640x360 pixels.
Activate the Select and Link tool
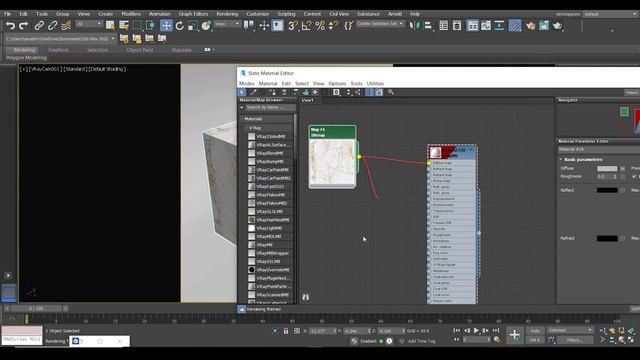pos(39,26)
